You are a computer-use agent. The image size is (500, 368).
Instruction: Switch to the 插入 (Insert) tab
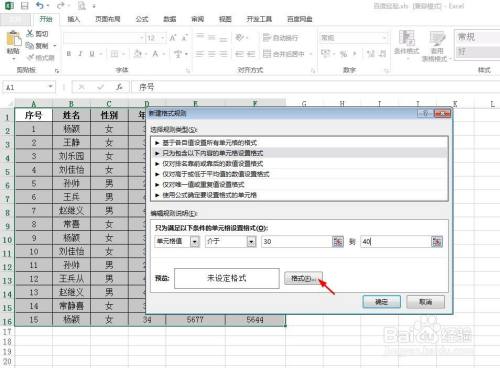pos(74,19)
